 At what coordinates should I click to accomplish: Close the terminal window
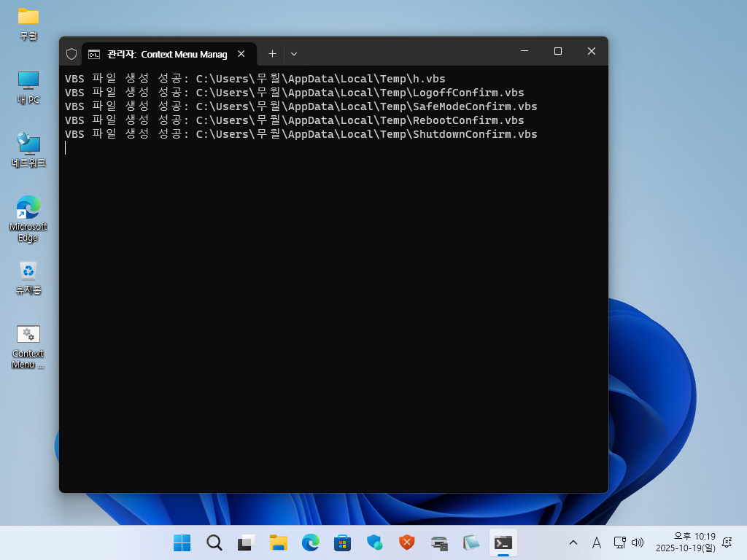pyautogui.click(x=591, y=51)
